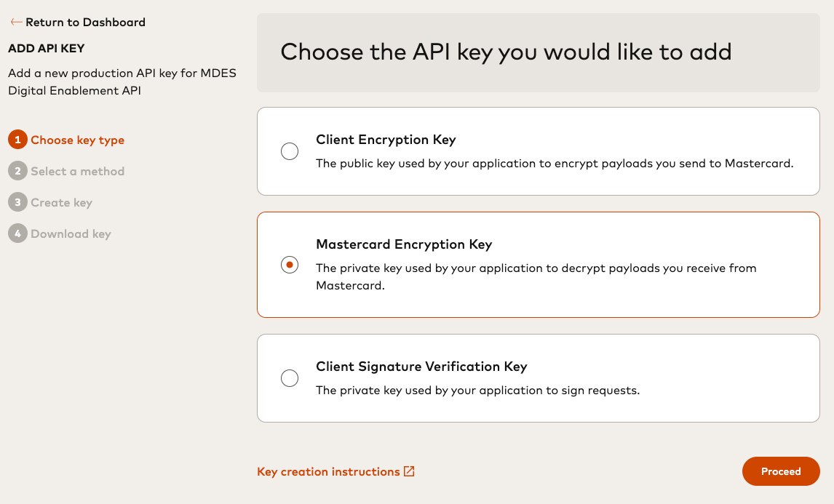Go to the Choose key type step
Viewport: 834px width, 504px height.
[x=77, y=140]
